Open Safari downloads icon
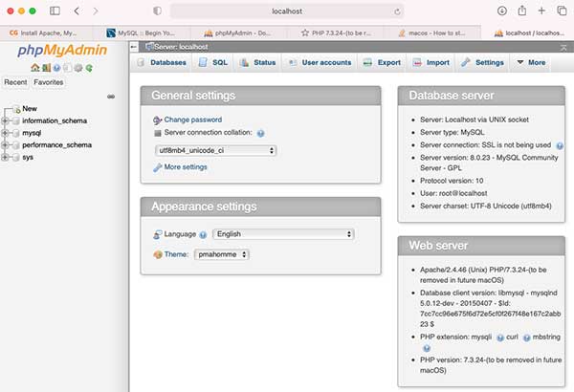This screenshot has width=574, height=392. (502, 11)
